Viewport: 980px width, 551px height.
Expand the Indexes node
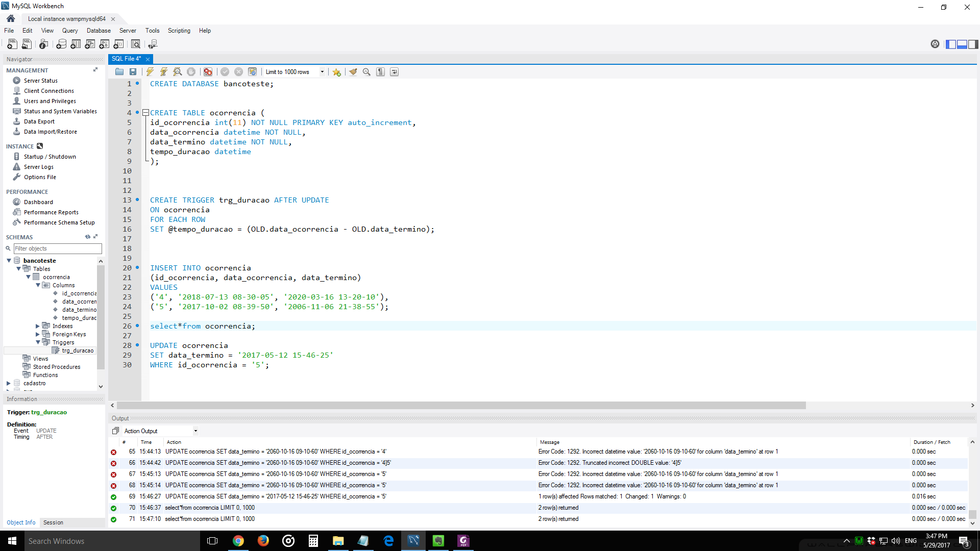click(38, 326)
